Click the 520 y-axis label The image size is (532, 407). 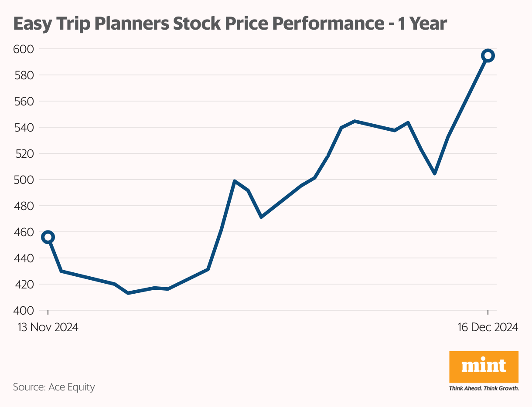[x=24, y=153]
